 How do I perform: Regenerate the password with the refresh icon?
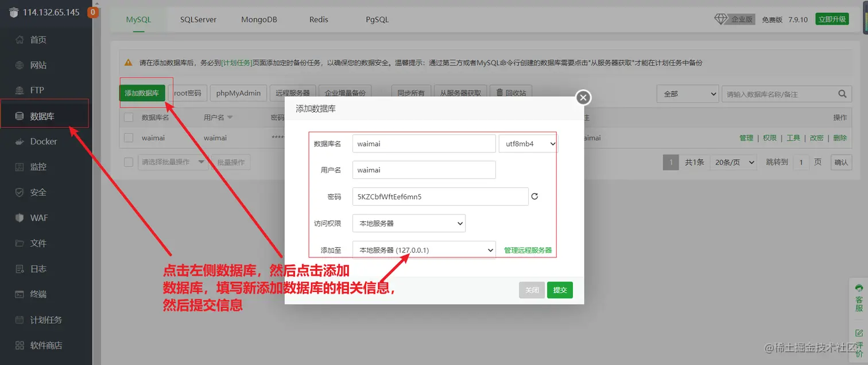(x=534, y=197)
